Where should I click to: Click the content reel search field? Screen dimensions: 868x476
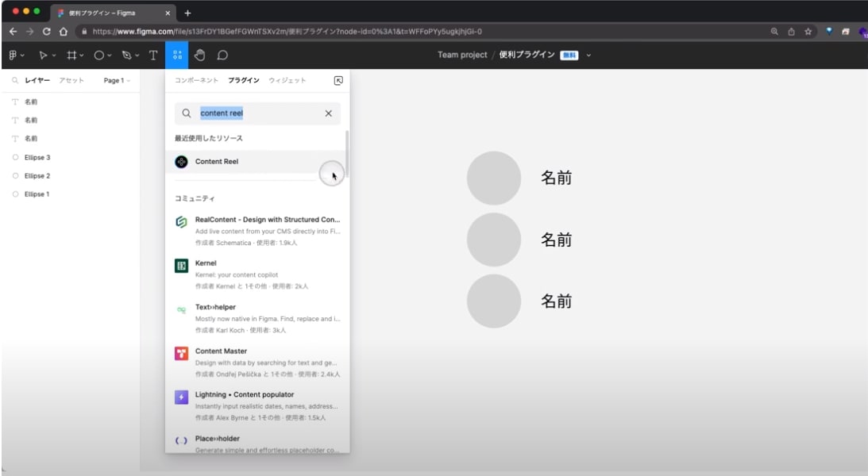(257, 113)
